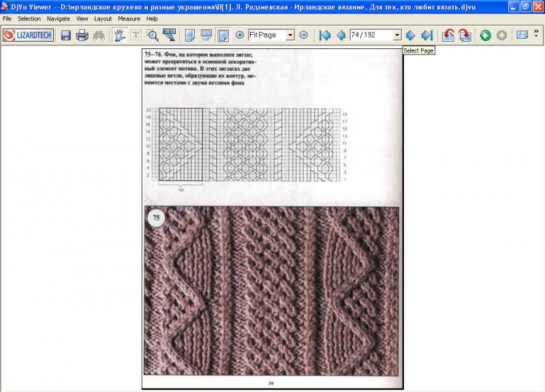
Task: Close the DjVu Viewer window
Action: 538,7
